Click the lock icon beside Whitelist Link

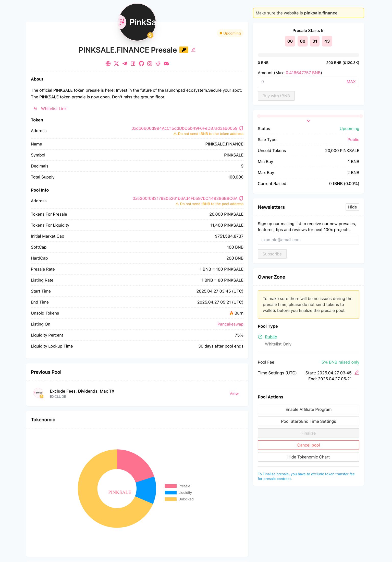point(35,109)
